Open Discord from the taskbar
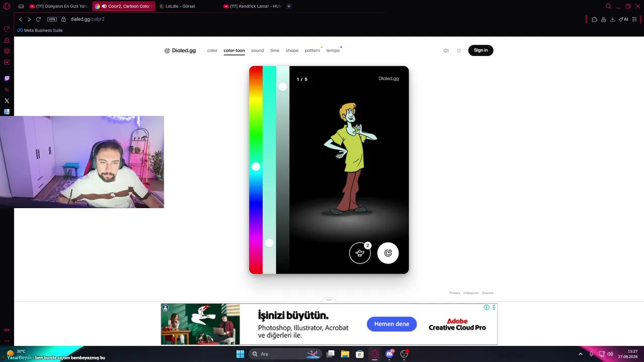The image size is (644, 362). tap(389, 354)
